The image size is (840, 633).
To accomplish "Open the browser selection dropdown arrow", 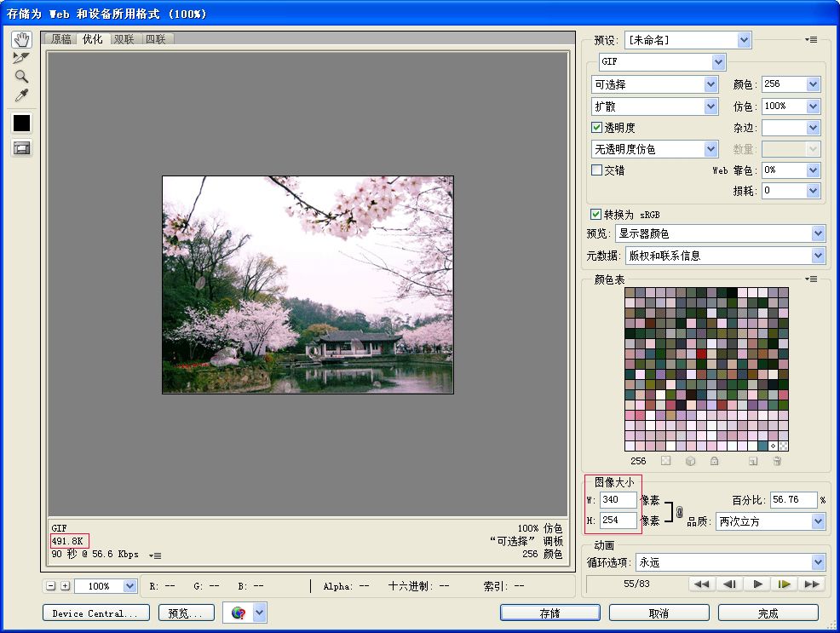I will pos(259,613).
